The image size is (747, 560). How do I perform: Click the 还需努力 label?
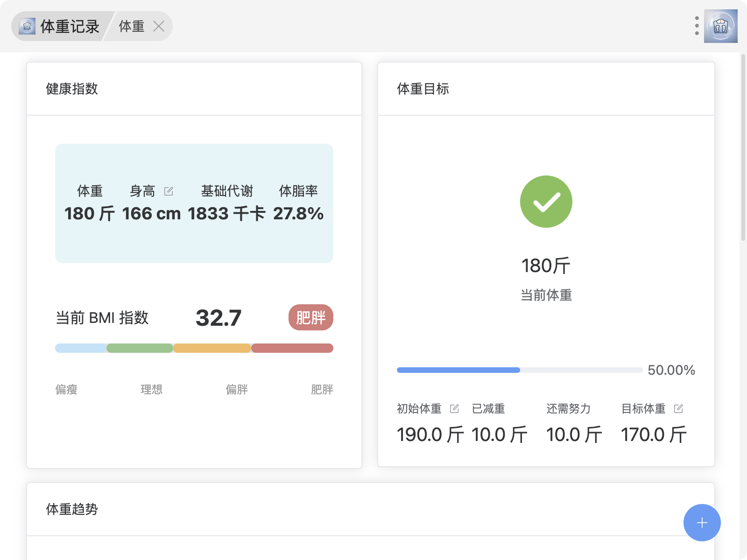click(x=569, y=409)
